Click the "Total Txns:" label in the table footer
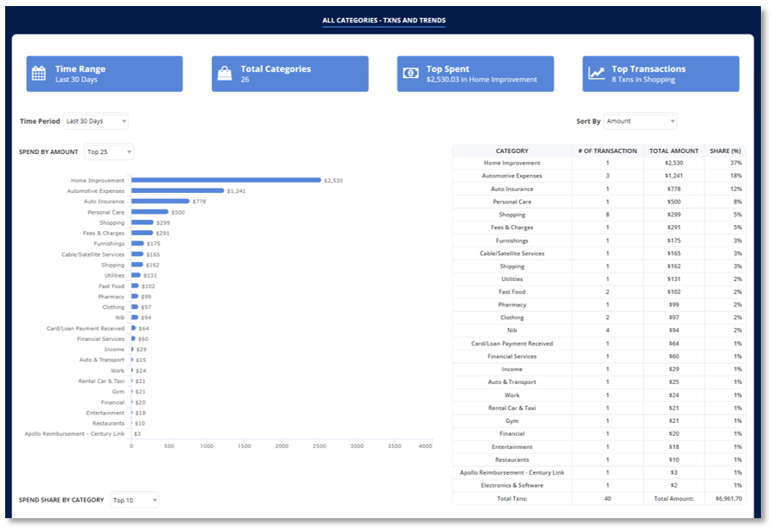Viewport: 773px width, 532px height. 512,499
